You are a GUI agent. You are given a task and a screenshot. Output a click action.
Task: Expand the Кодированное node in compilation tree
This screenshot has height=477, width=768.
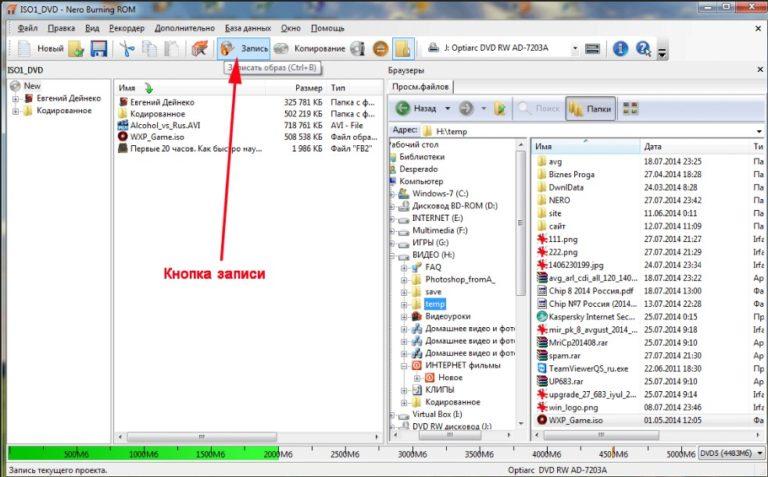[16, 111]
